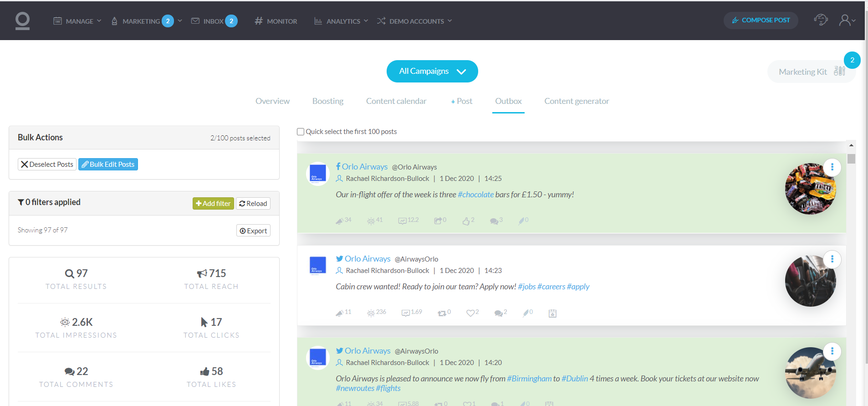Image resolution: width=868 pixels, height=406 pixels.
Task: Click the Orlo logo in top bar
Action: (22, 21)
